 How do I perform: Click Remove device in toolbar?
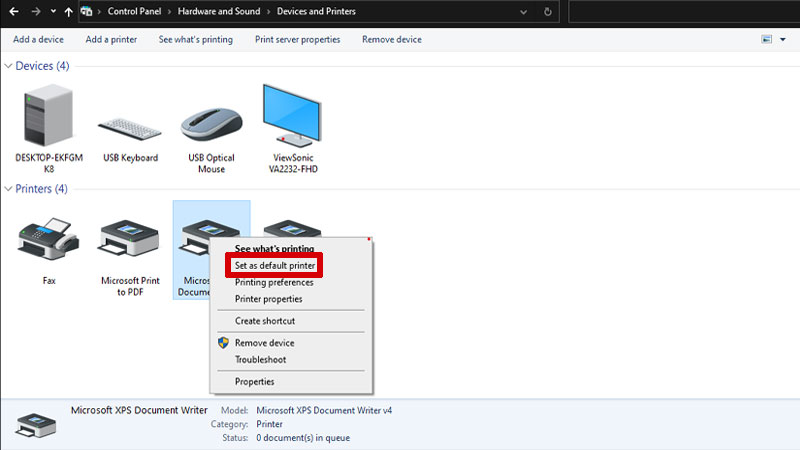click(392, 39)
